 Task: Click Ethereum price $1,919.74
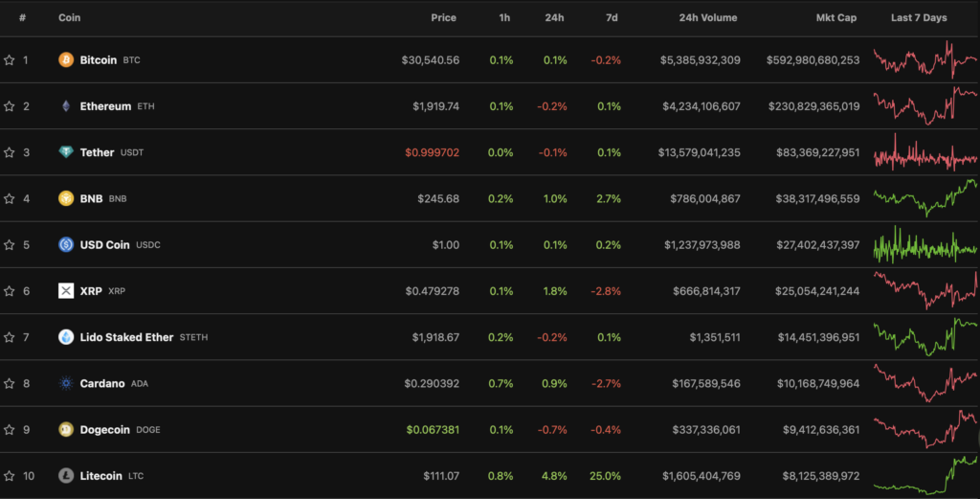tap(435, 106)
